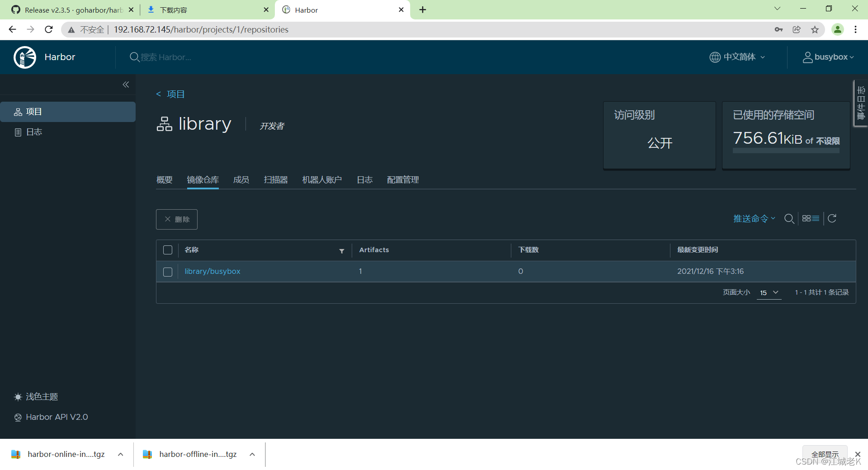Refresh the repository list
Screen dimensions: 868x470
click(x=832, y=219)
